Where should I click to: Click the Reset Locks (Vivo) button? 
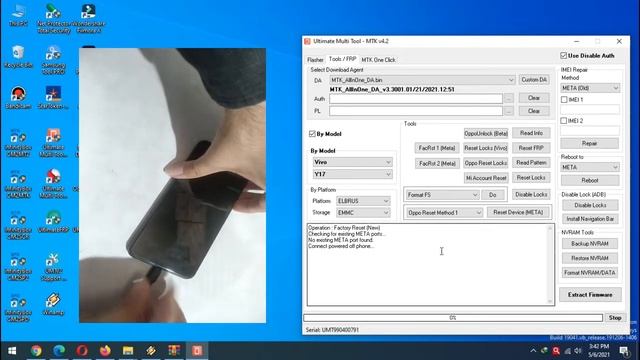tap(486, 148)
